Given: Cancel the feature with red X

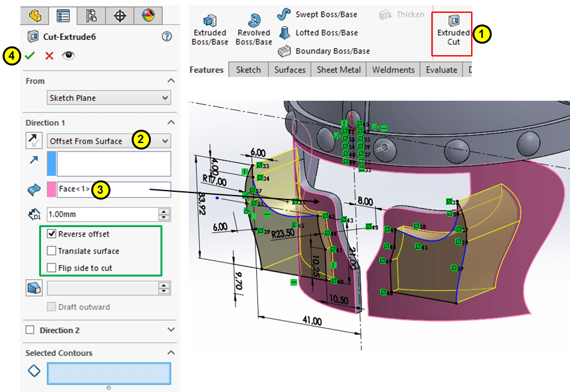Looking at the screenshot, I should click(x=49, y=56).
